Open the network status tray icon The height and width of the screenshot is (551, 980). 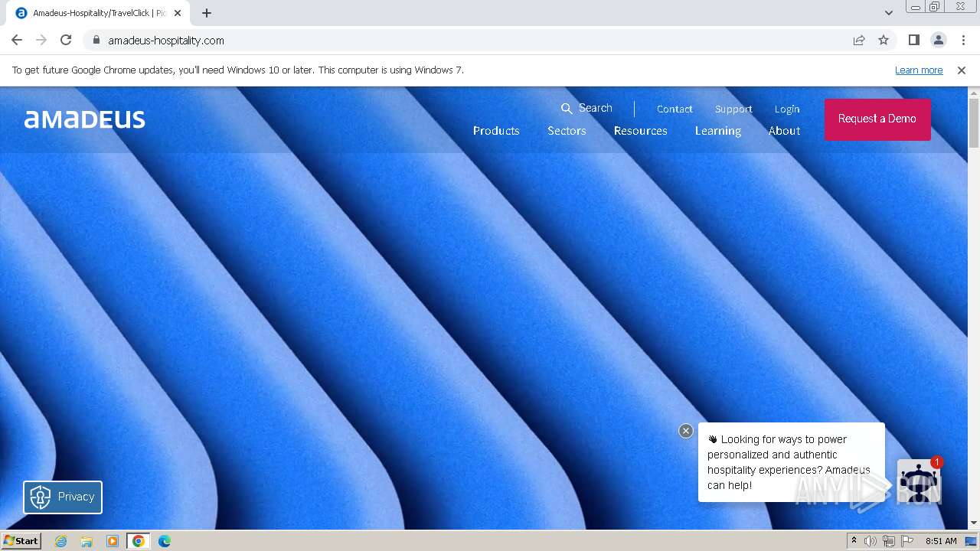pyautogui.click(x=889, y=541)
